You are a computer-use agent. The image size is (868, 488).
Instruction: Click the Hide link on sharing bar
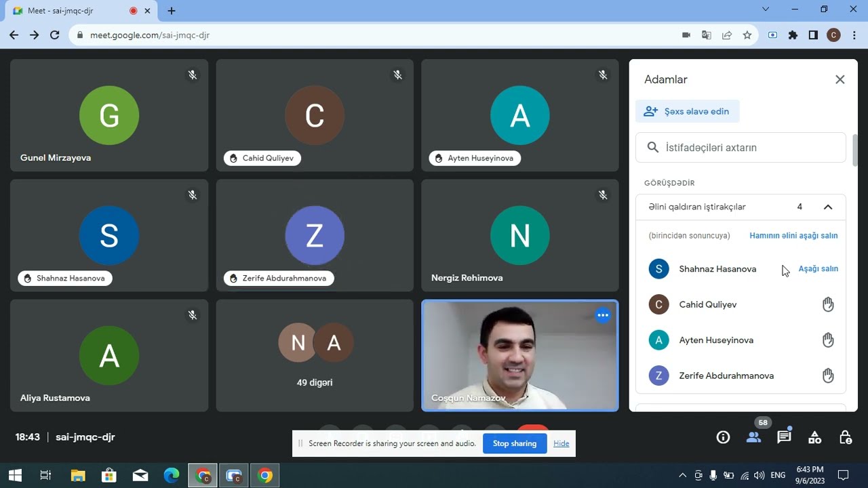point(561,443)
